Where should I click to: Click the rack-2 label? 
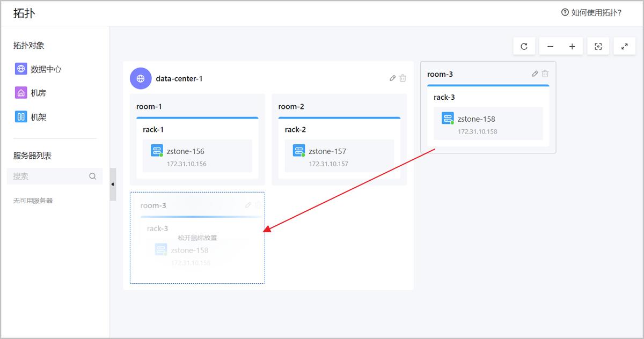(x=296, y=129)
